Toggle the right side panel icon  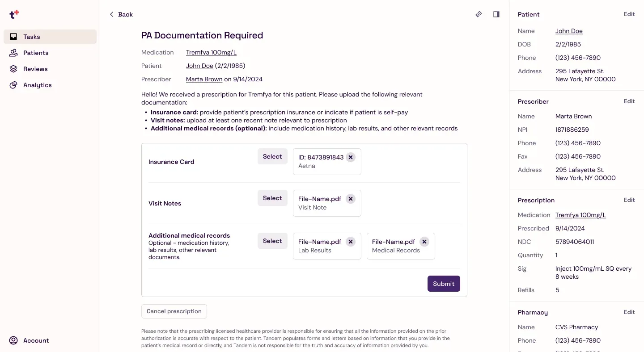pos(496,14)
